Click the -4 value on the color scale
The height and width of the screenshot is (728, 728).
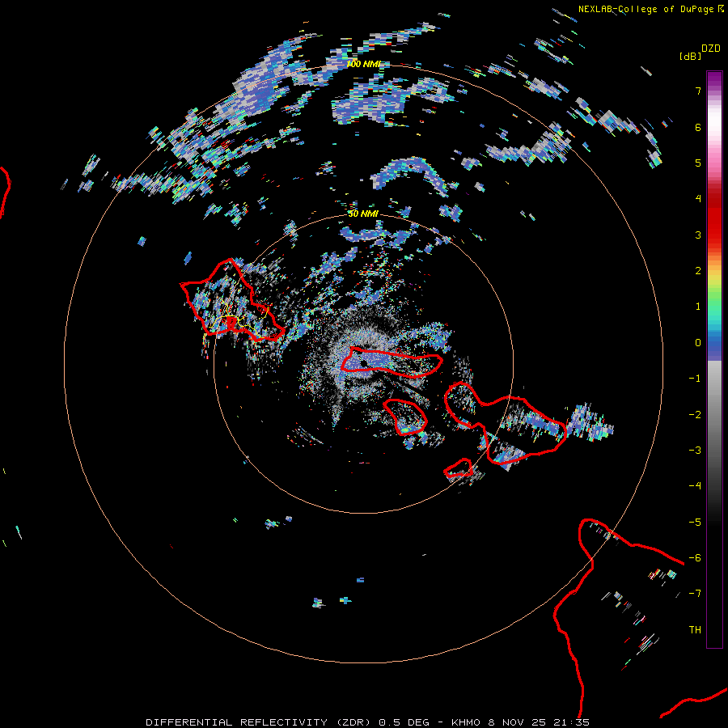pyautogui.click(x=695, y=485)
